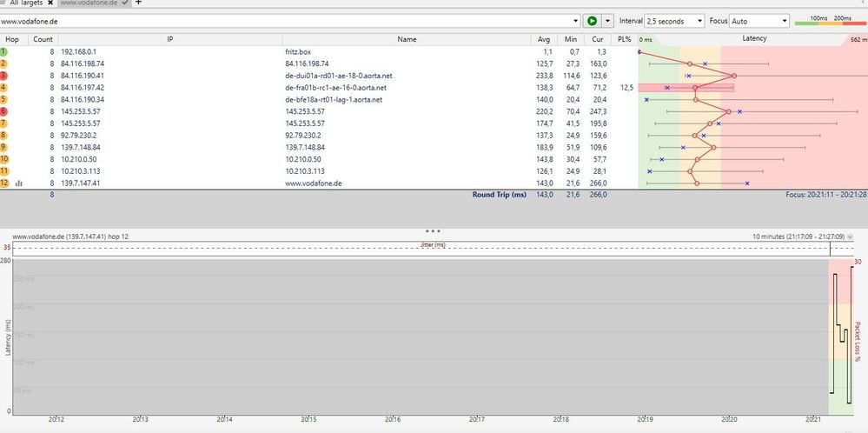Screen dimensions: 868x433
Task: Expand the 10 minutes time range dropdown
Action: point(850,237)
